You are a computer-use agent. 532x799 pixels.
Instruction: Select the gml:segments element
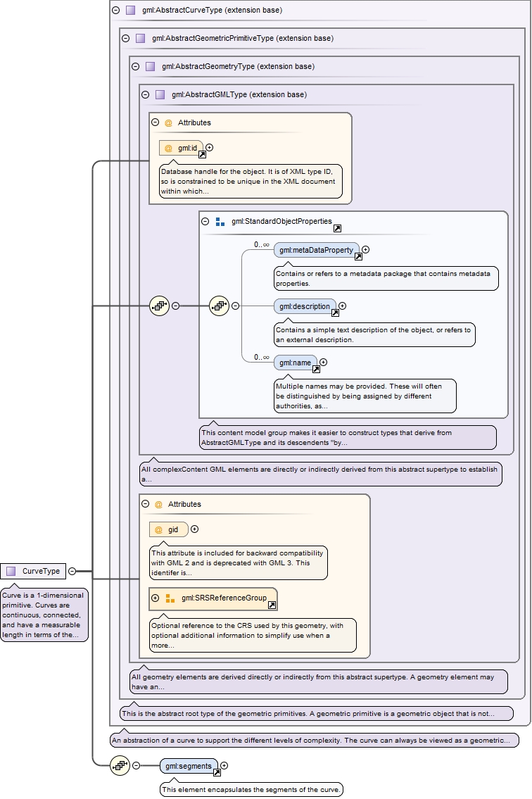(x=189, y=765)
